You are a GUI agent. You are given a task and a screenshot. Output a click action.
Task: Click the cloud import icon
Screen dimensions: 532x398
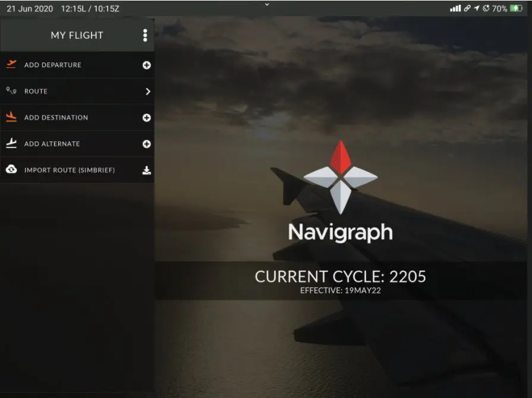tap(11, 169)
